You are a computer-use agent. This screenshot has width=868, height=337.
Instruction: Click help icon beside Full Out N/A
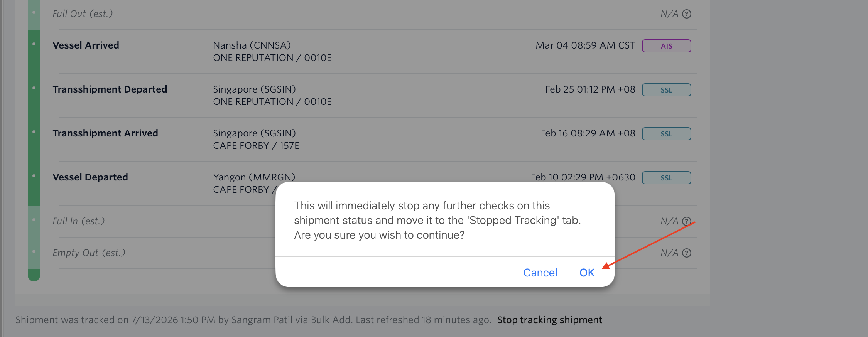[x=687, y=14]
